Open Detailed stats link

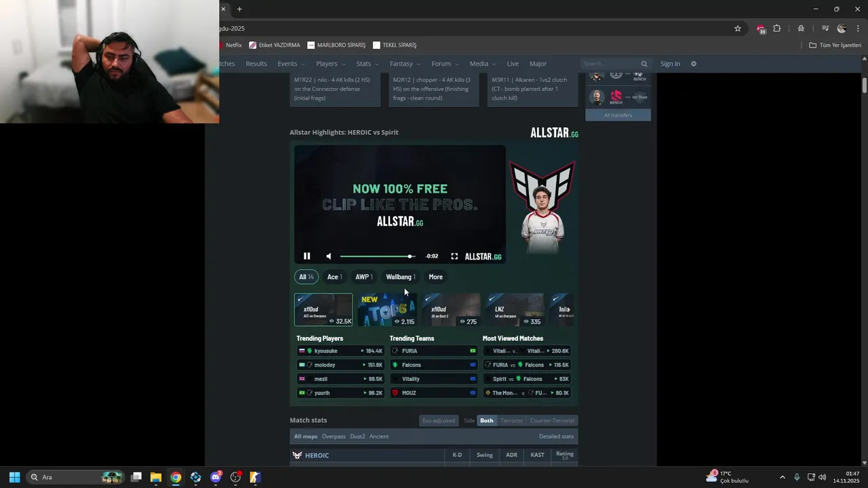[x=556, y=436]
